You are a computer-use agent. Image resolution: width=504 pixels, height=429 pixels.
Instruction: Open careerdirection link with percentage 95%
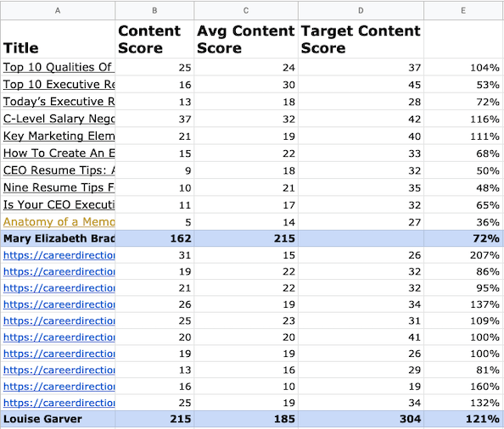59,287
